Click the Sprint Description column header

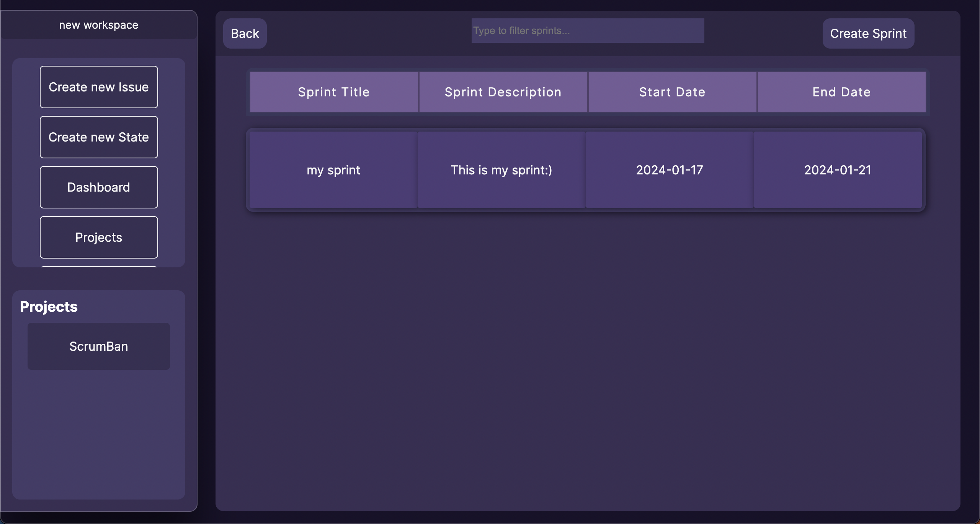coord(503,92)
